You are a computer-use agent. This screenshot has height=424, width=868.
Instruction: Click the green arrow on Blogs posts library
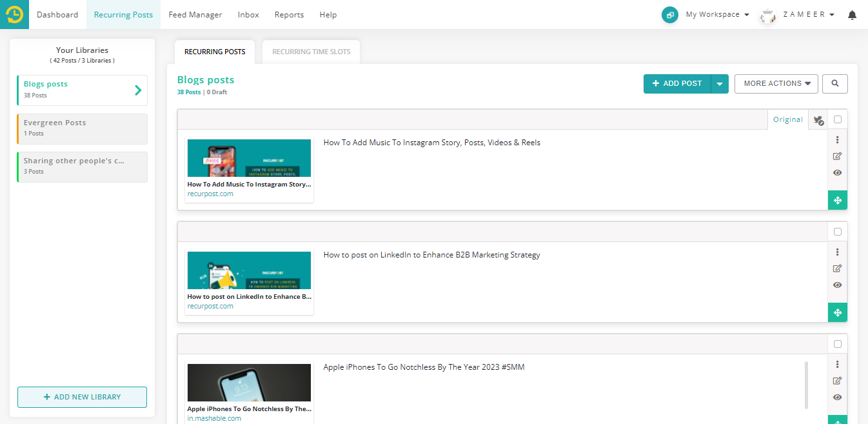pyautogui.click(x=138, y=90)
